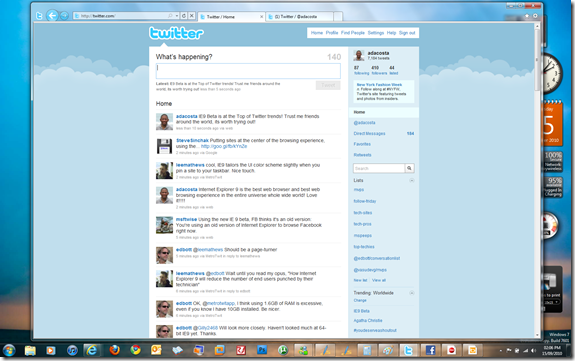
Task: Open Direct Messages in the sidebar
Action: click(x=369, y=134)
